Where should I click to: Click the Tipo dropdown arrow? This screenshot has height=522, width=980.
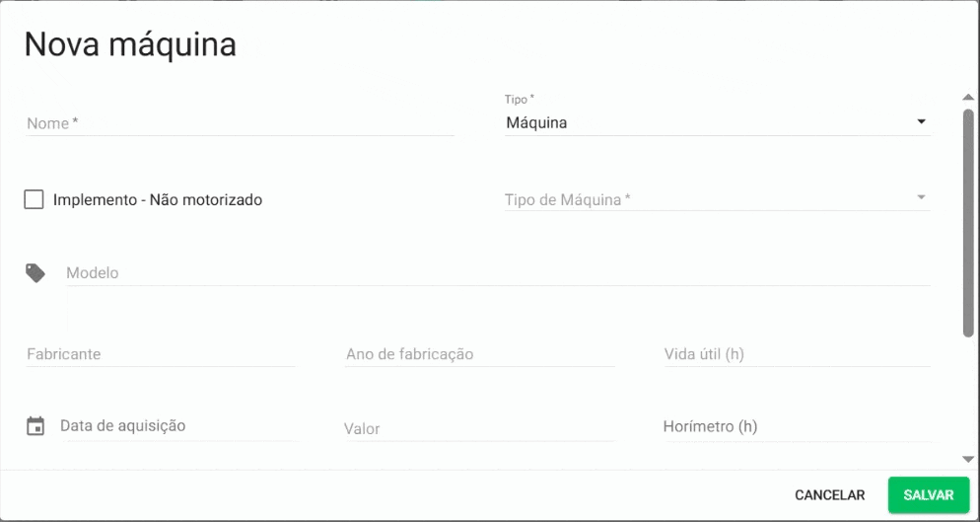pyautogui.click(x=921, y=122)
